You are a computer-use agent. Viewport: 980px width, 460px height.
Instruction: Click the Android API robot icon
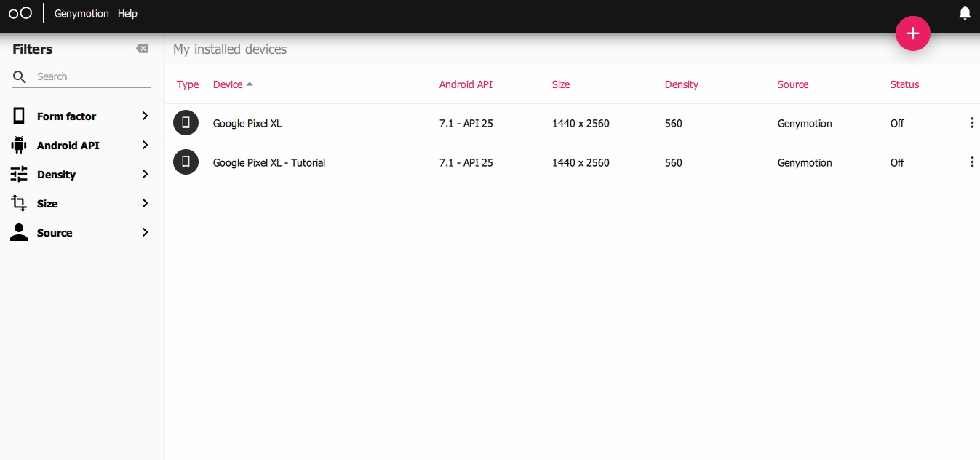pos(19,145)
